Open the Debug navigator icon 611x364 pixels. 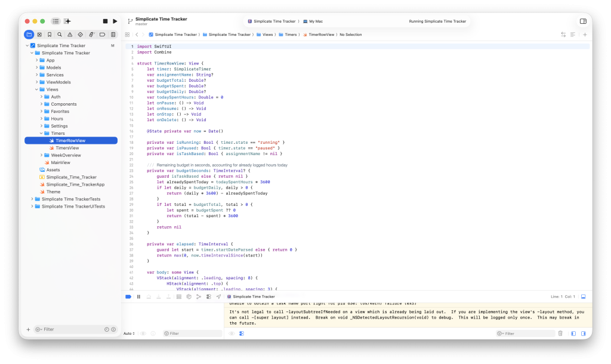(91, 34)
